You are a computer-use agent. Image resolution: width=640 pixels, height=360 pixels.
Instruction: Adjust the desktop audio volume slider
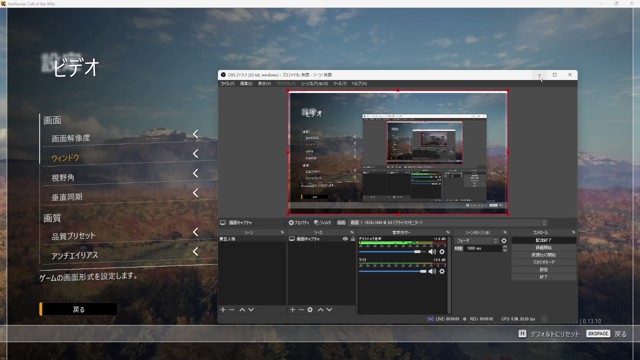(x=390, y=252)
